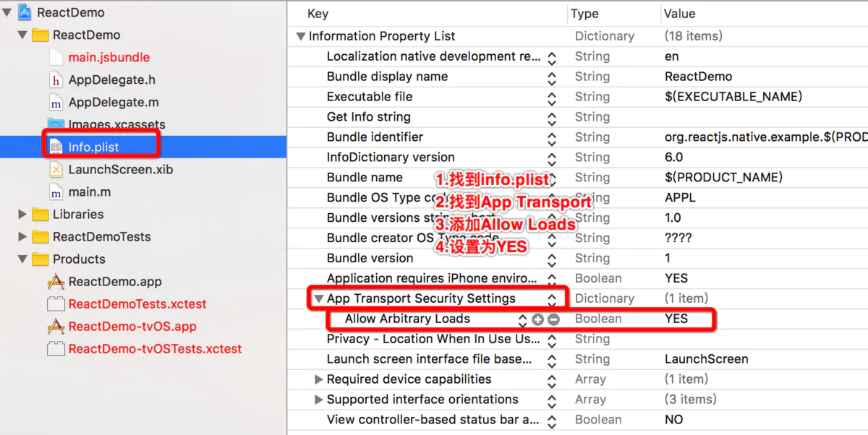
Task: Click the Dictionary type of App Transport Security
Action: [x=605, y=298]
